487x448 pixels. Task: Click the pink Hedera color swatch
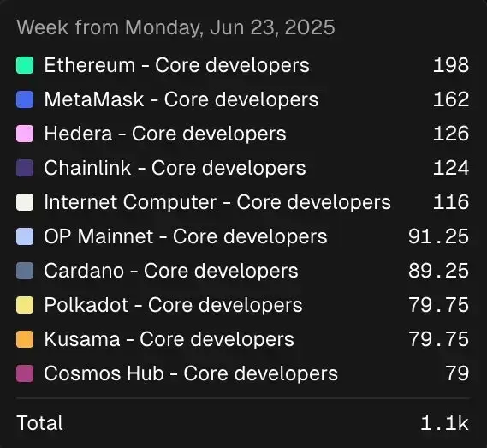pyautogui.click(x=25, y=134)
